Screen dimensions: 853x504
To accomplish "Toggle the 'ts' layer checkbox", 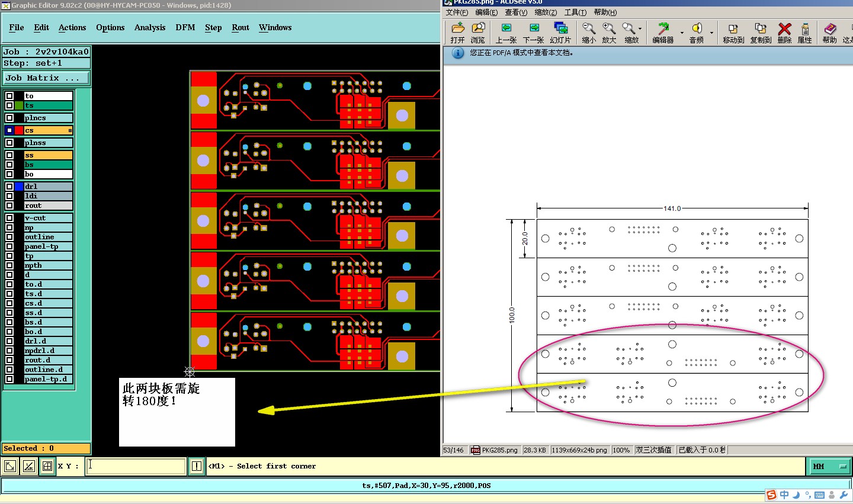I will coord(9,105).
